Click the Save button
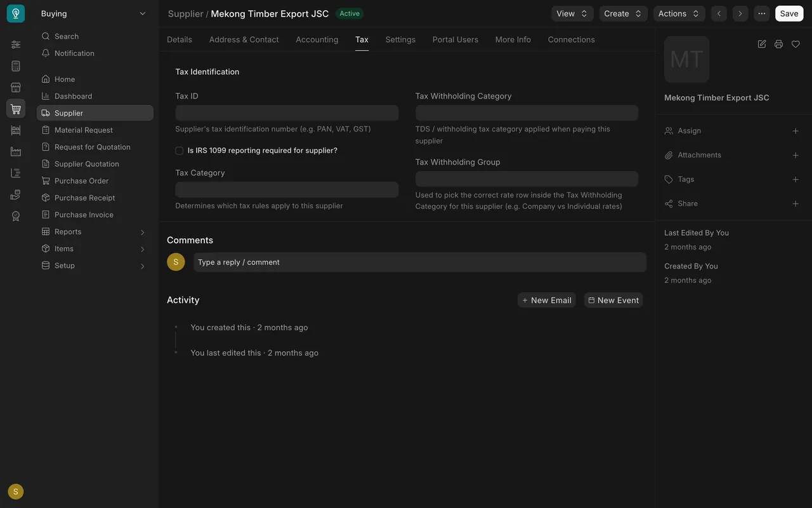This screenshot has width=812, height=508. (x=789, y=13)
